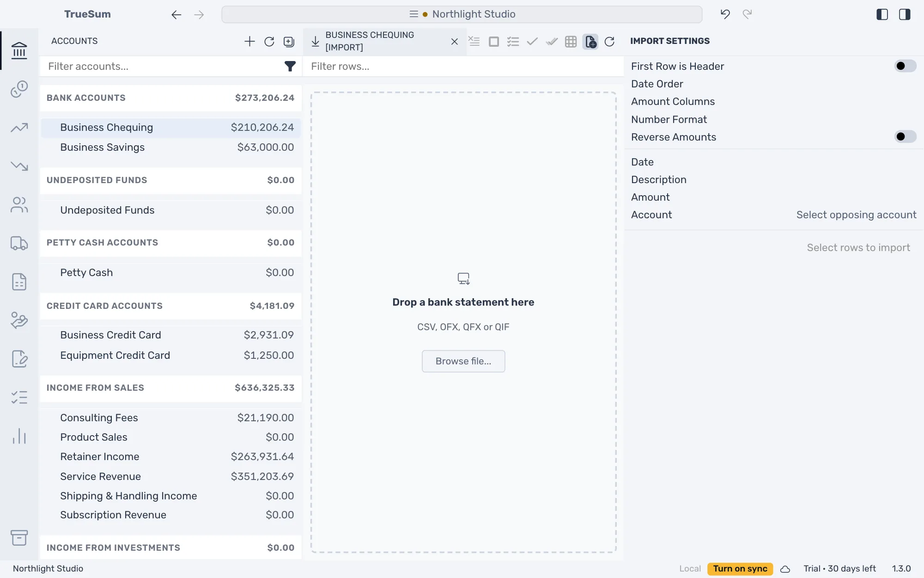Toggle the left sidebar panel
Screen dimensions: 924x578
(x=882, y=14)
